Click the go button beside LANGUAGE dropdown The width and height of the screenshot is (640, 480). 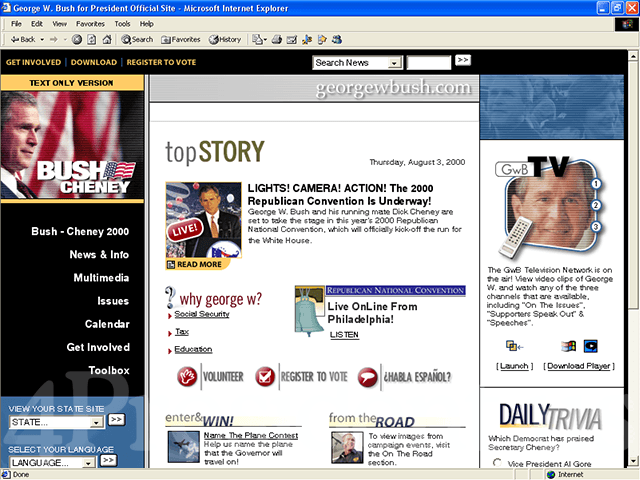click(108, 460)
